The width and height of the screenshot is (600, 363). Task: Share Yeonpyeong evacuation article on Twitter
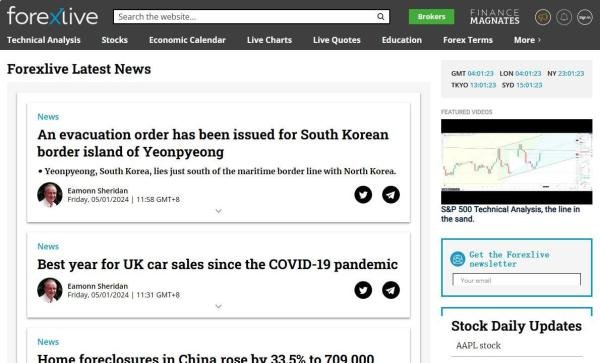(363, 195)
